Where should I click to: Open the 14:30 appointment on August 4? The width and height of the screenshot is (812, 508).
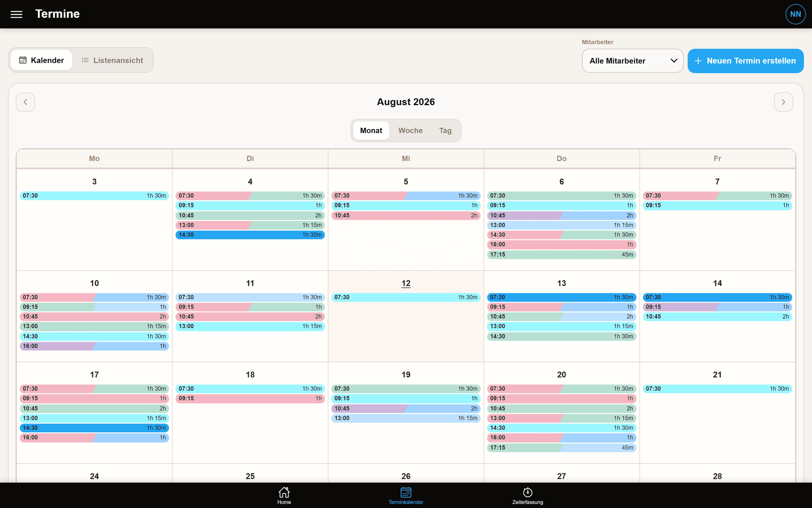[250, 235]
